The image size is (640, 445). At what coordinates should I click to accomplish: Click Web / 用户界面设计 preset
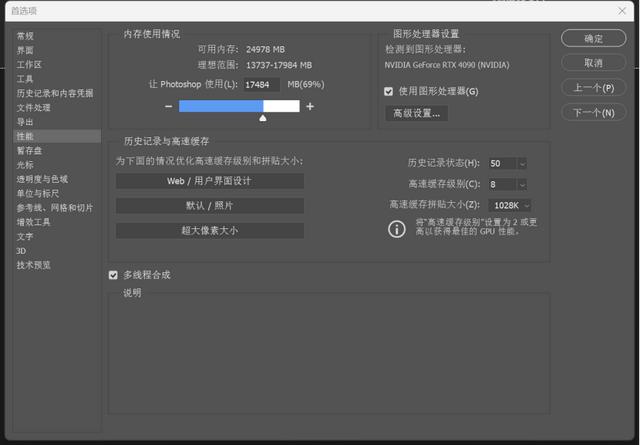[x=209, y=181]
